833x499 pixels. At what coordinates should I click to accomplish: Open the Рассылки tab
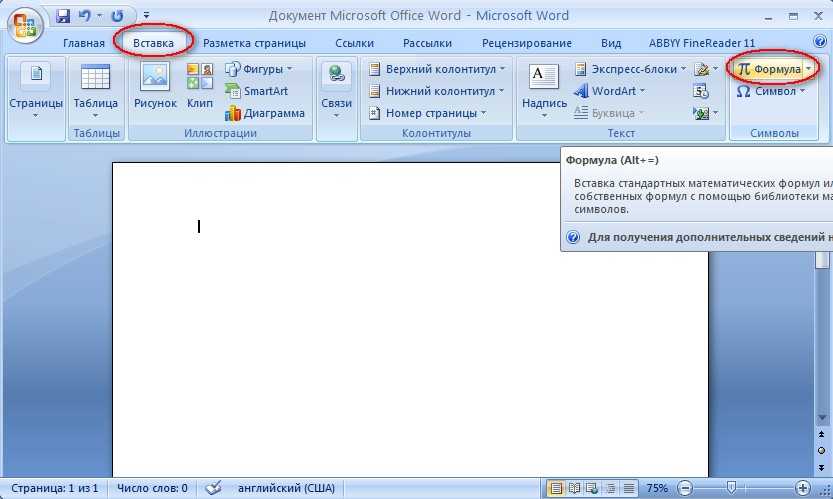(427, 43)
